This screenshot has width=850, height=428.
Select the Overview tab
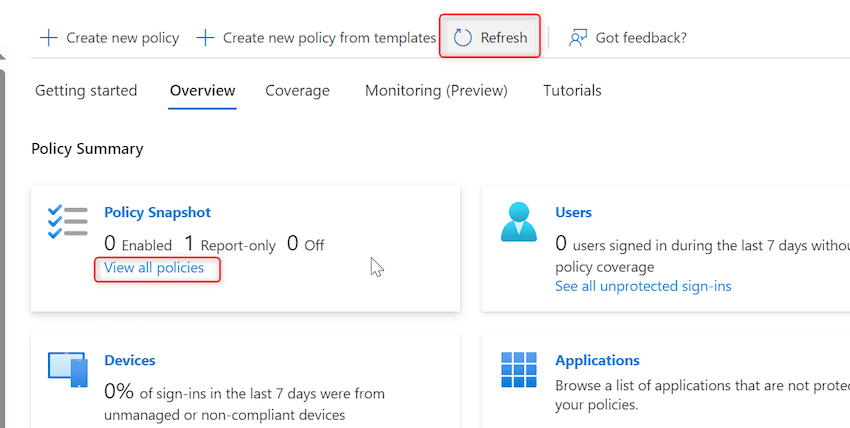(202, 90)
